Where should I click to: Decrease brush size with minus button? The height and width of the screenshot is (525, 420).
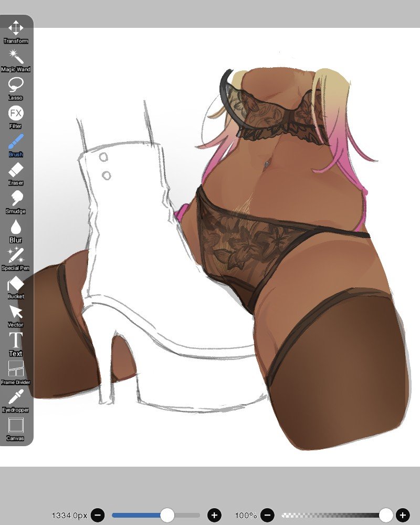pyautogui.click(x=98, y=514)
